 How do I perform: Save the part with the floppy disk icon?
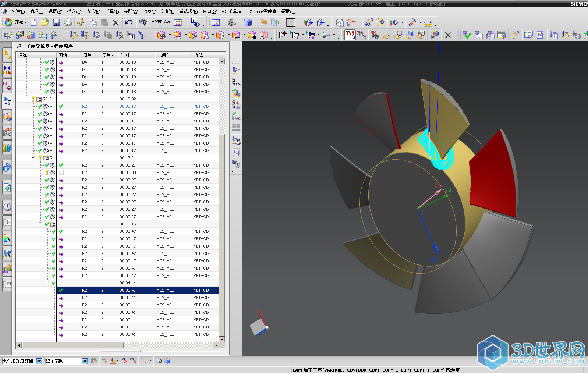(56, 22)
